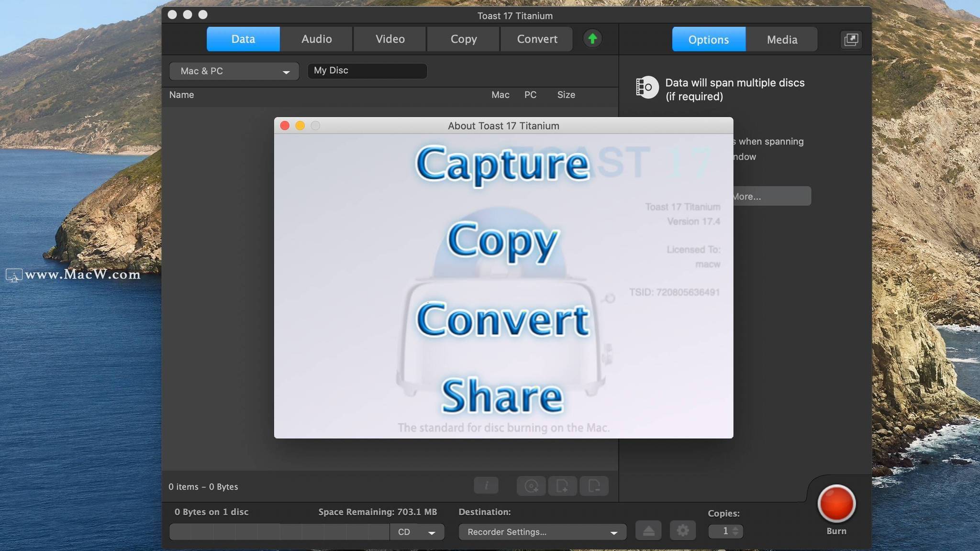This screenshot has width=980, height=551.
Task: Click the disc spanning icon
Action: point(647,87)
